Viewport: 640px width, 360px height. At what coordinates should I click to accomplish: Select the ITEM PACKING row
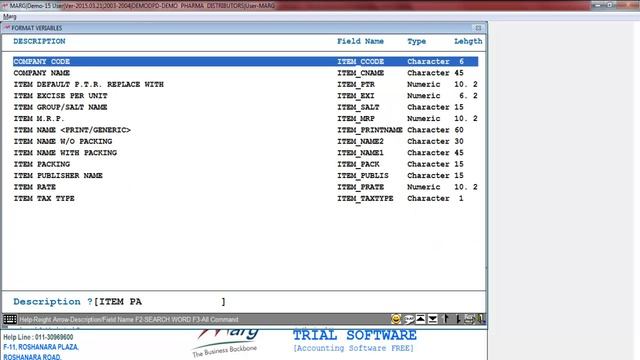(245, 164)
